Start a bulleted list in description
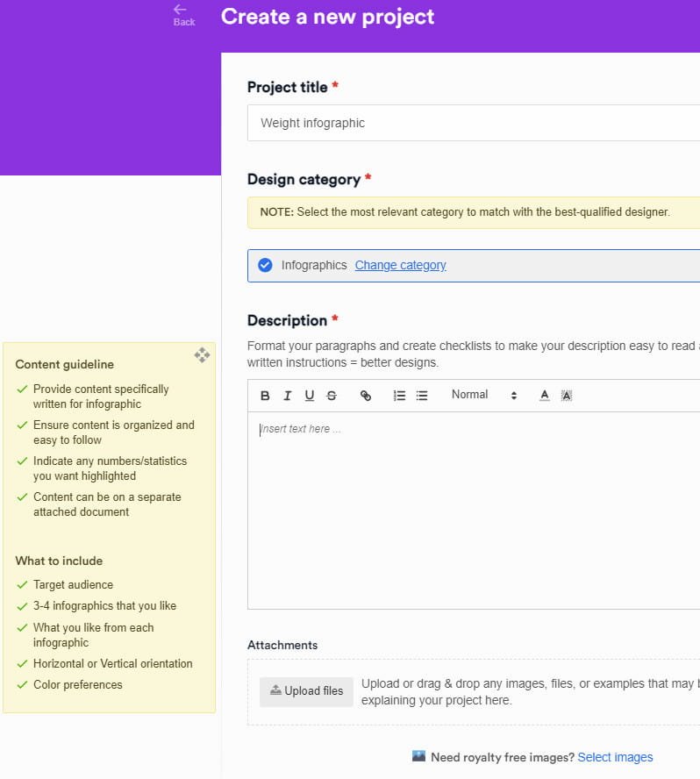The width and height of the screenshot is (700, 779). [x=422, y=396]
